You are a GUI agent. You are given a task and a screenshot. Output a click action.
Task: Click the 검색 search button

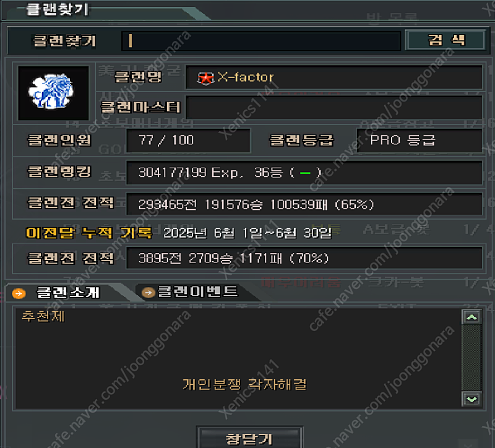(x=445, y=40)
